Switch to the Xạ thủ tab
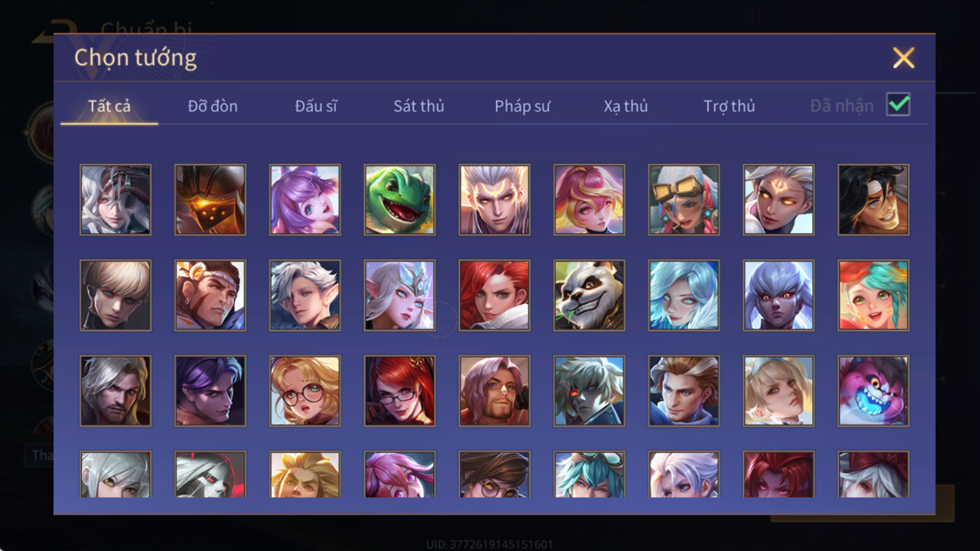The height and width of the screenshot is (551, 980). [x=626, y=106]
